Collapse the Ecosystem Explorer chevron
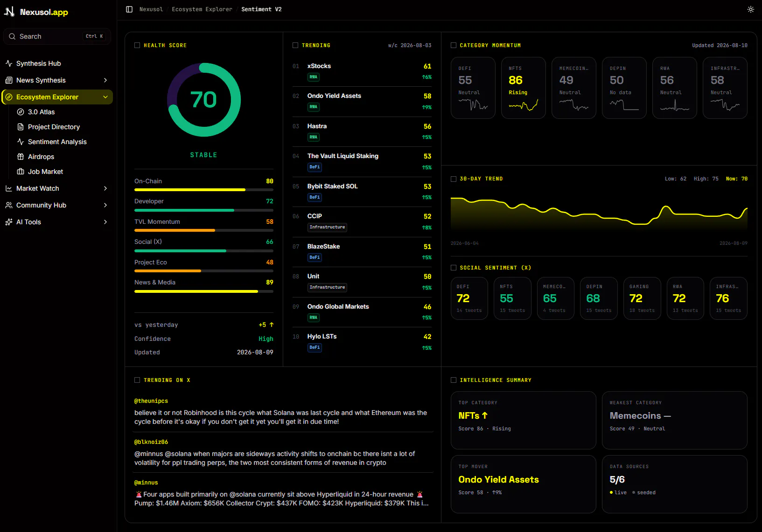762x532 pixels. pos(105,97)
